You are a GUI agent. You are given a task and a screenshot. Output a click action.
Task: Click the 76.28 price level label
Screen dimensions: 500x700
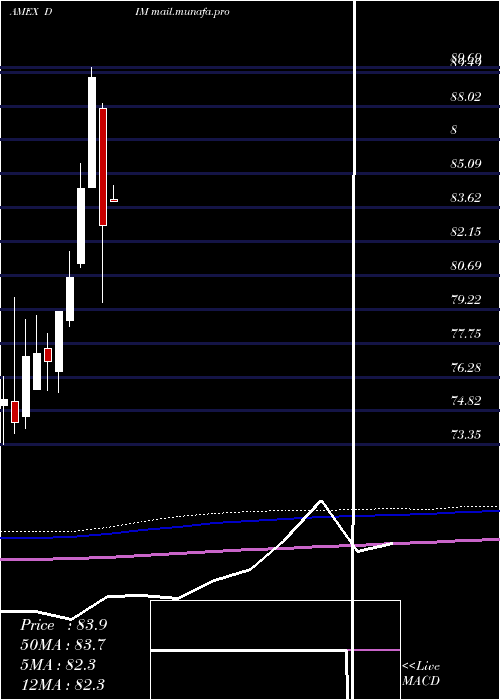pyautogui.click(x=466, y=367)
